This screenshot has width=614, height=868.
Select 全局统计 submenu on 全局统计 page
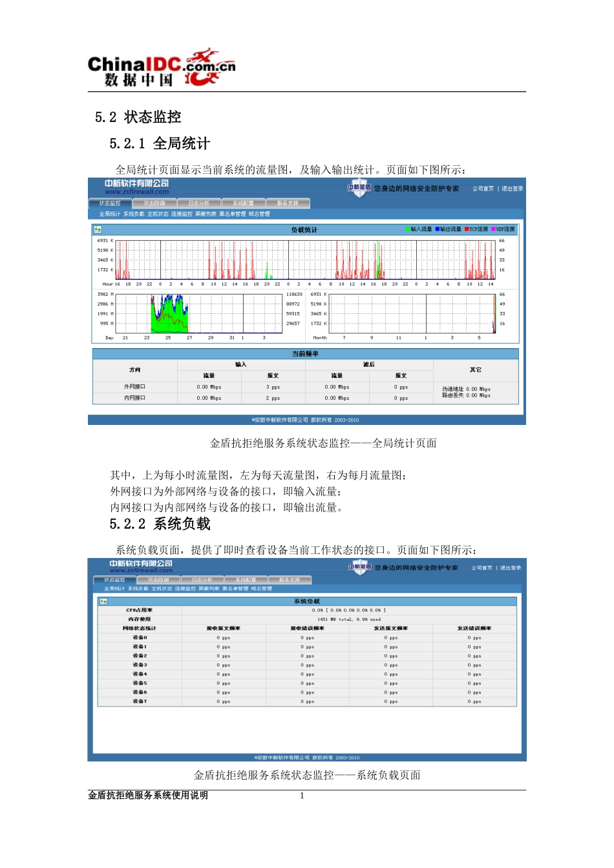[x=110, y=214]
